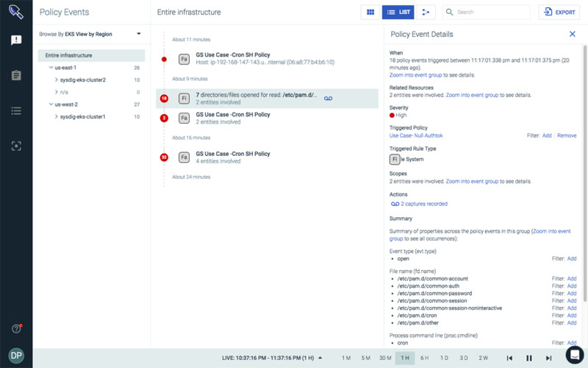This screenshot has width=588, height=368.
Task: Select the event dot at 11 minutes
Action: [164, 59]
